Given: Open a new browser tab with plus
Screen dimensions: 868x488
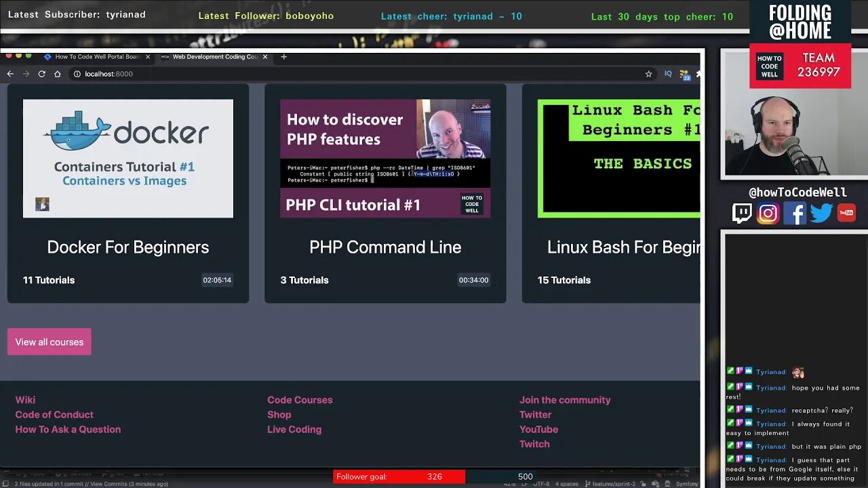Looking at the screenshot, I should [x=283, y=57].
